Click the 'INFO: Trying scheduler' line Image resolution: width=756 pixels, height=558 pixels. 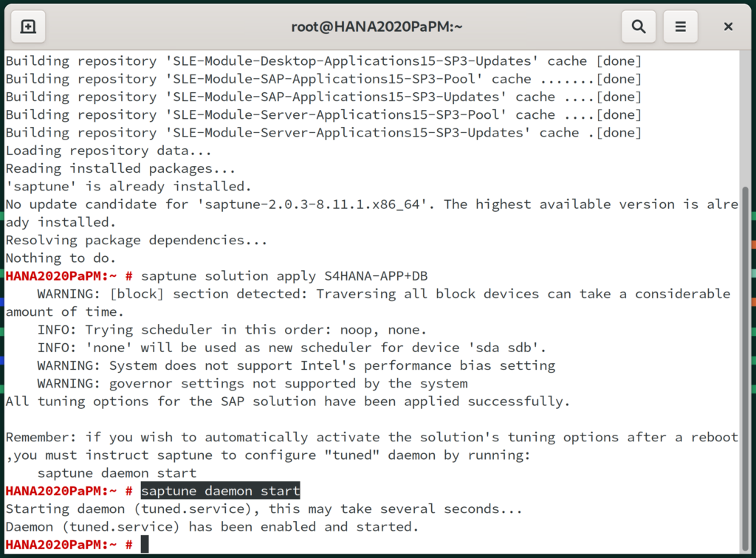coord(232,330)
